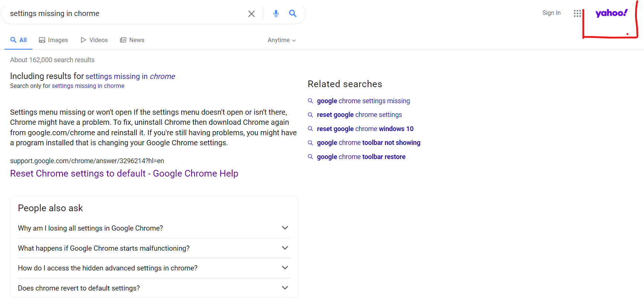
Task: Click the magnifier beside 'google chrome settings missing'
Action: [310, 101]
